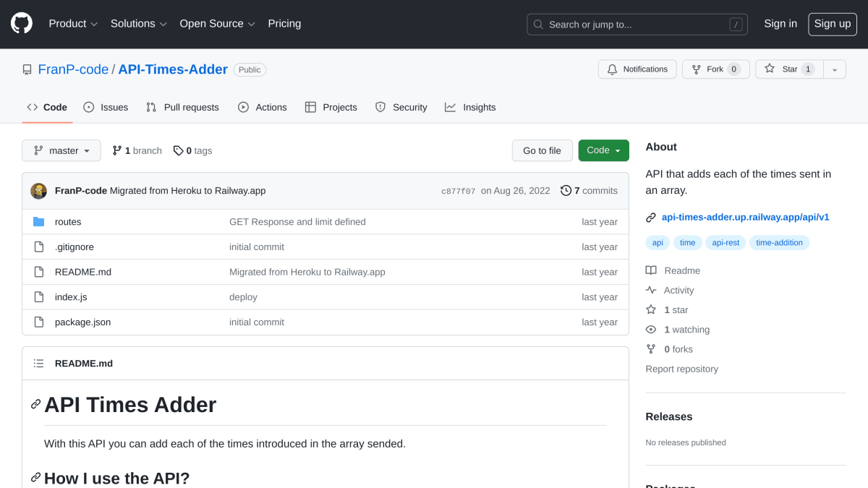Open the Pricing page

(284, 24)
